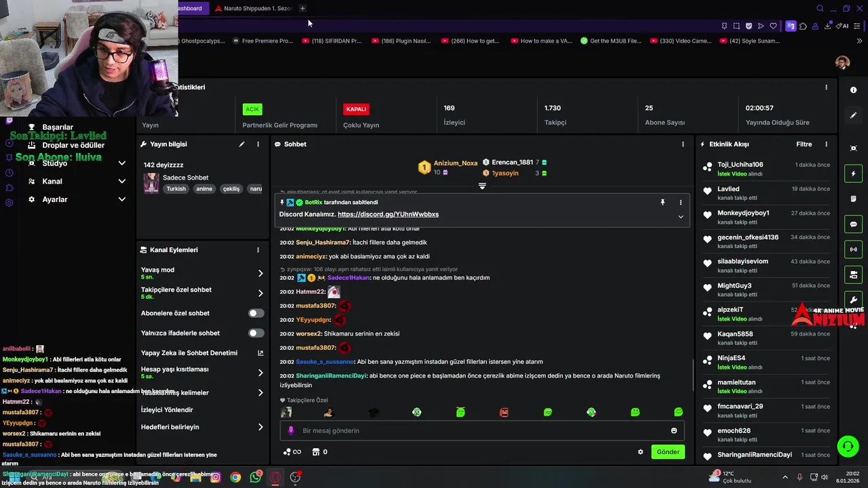Open statistics panel three-dot menu
Image resolution: width=868 pixels, height=488 pixels.
(826, 87)
